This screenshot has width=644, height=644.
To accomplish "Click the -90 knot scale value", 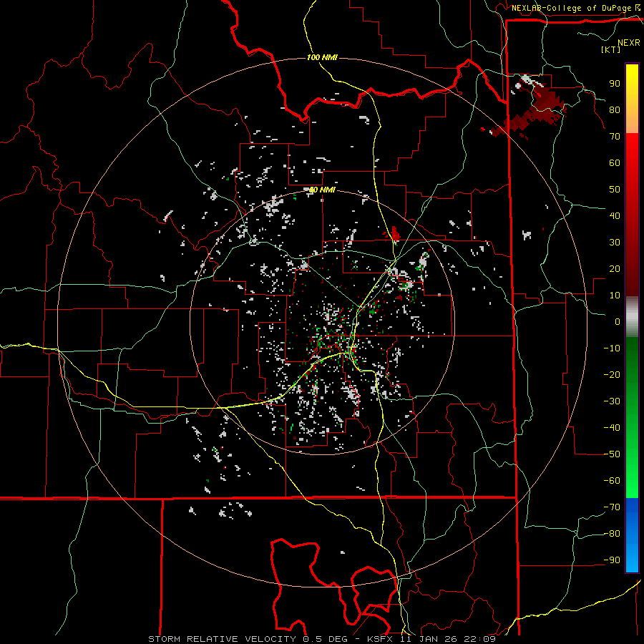I will [x=612, y=560].
